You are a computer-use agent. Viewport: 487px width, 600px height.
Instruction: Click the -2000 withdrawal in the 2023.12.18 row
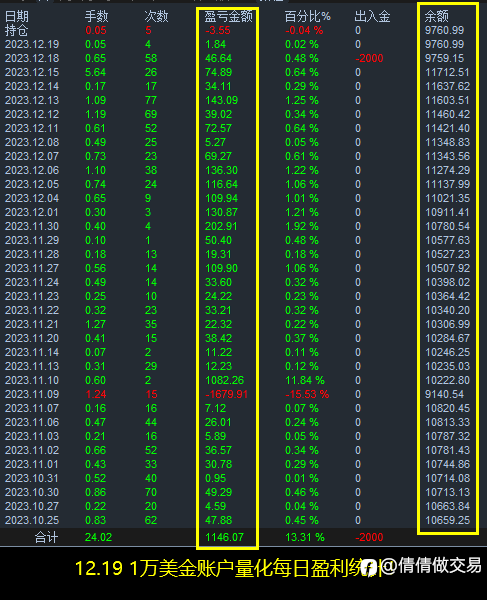pos(369,58)
